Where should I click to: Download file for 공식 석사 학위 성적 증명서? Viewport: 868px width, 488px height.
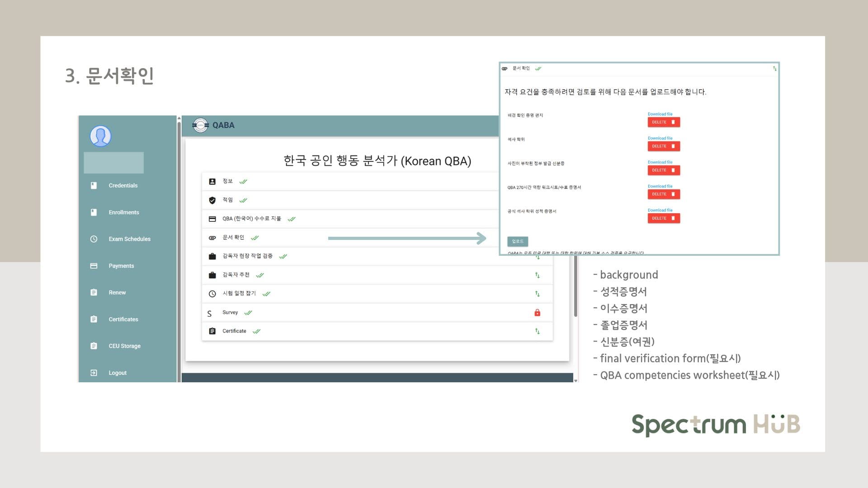point(660,210)
